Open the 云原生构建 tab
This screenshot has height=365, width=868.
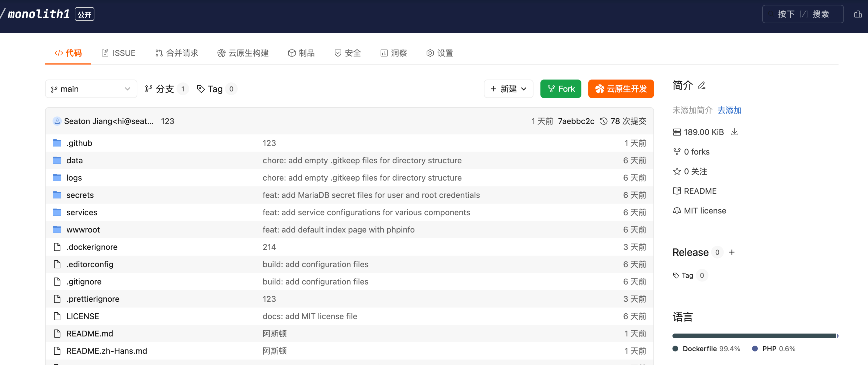click(243, 53)
